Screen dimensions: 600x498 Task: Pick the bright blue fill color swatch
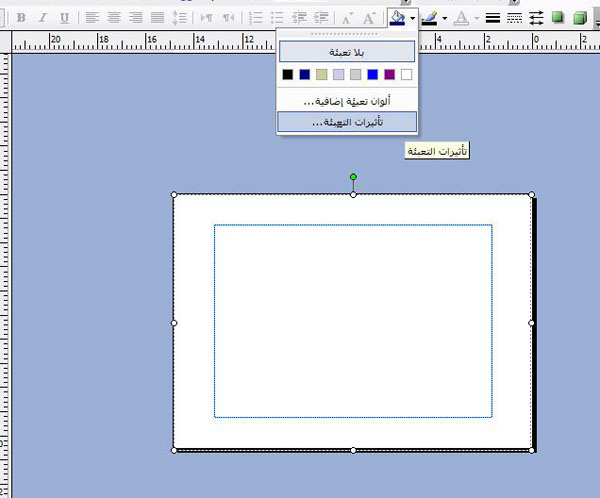point(372,75)
